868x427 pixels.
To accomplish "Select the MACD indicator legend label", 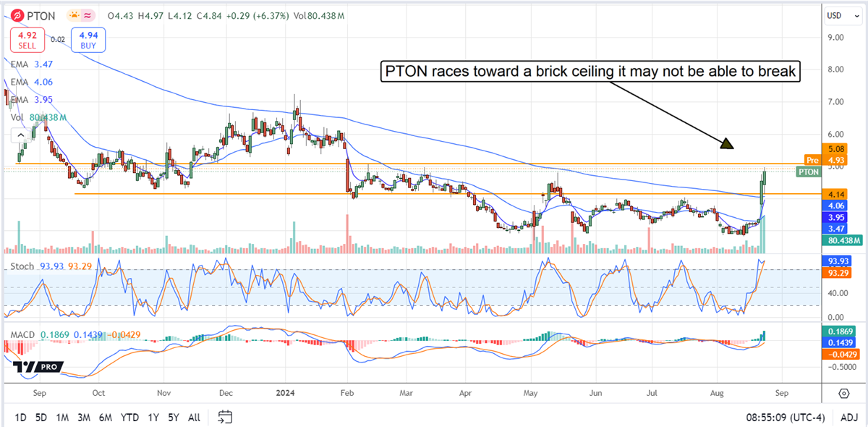I will (24, 335).
